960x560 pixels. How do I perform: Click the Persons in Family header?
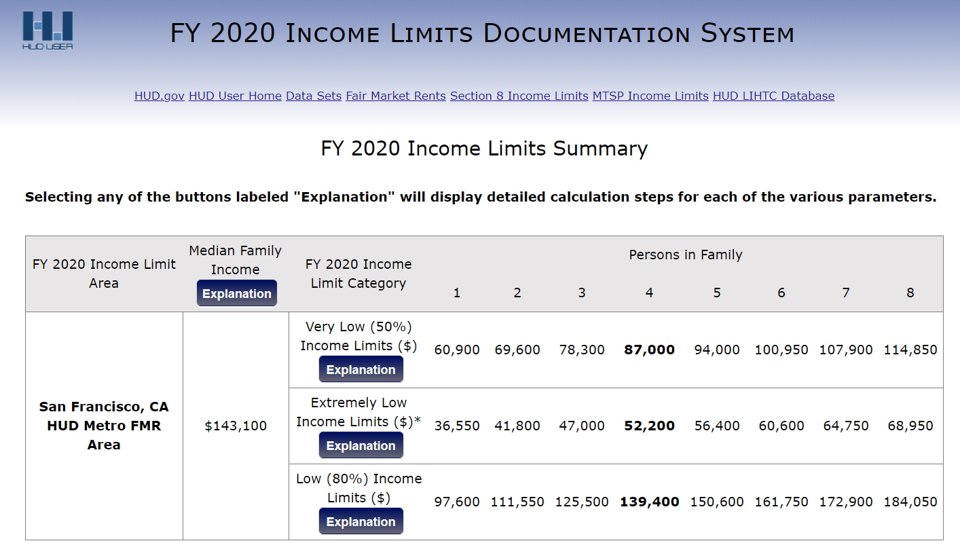[x=685, y=255]
